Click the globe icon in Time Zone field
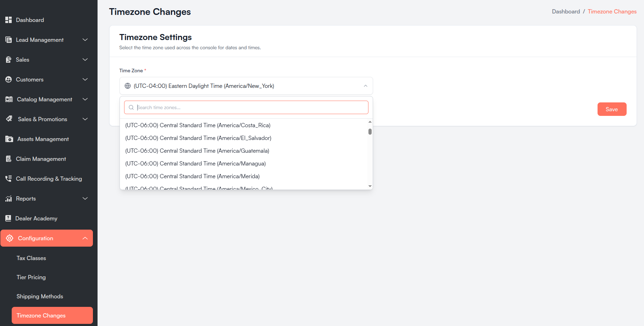The width and height of the screenshot is (644, 326). point(128,86)
